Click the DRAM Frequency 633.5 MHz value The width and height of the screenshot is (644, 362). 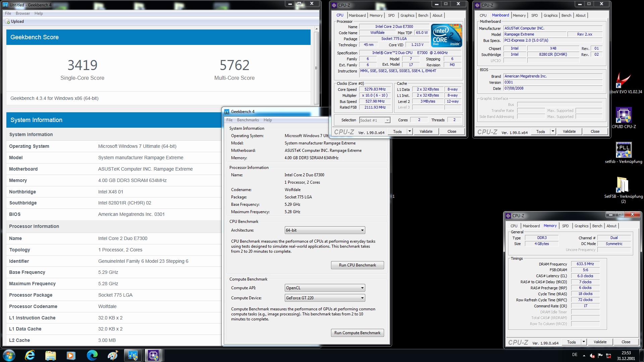(585, 264)
